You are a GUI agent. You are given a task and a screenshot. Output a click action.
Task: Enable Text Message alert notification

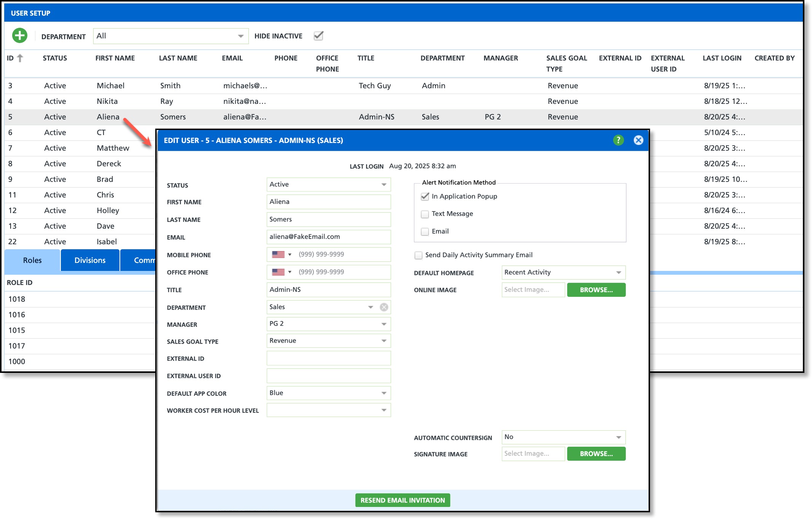[425, 214]
